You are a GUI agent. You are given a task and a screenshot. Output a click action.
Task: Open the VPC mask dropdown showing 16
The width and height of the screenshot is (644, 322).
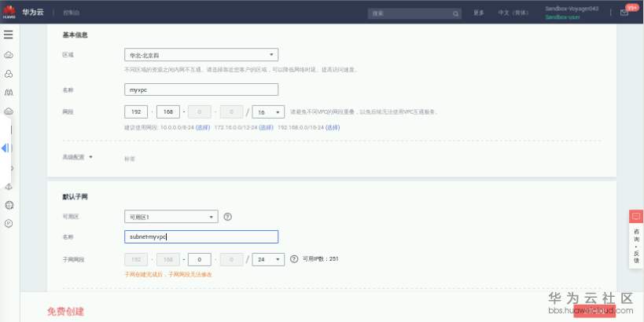(268, 112)
